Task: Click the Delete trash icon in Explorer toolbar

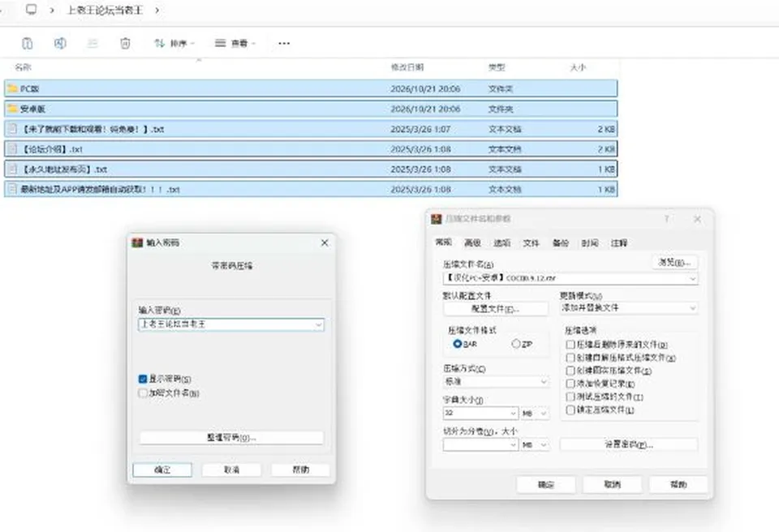Action: [125, 44]
